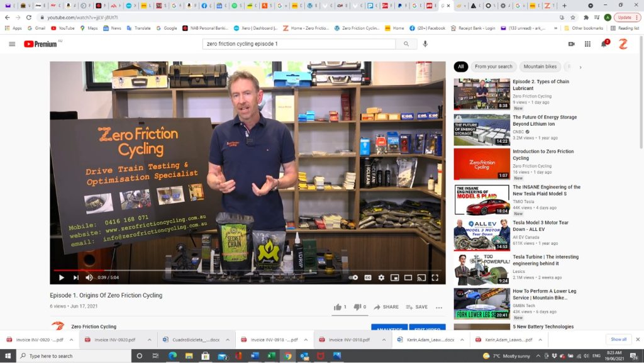
Task: Enter full screen in the video player
Action: pos(435,277)
